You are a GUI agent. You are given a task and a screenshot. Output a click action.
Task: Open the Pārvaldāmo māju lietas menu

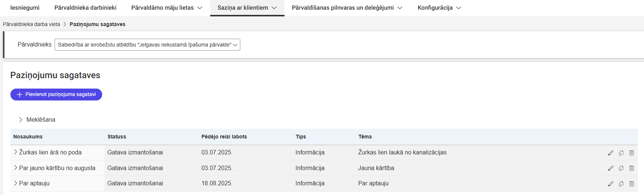[x=167, y=8]
